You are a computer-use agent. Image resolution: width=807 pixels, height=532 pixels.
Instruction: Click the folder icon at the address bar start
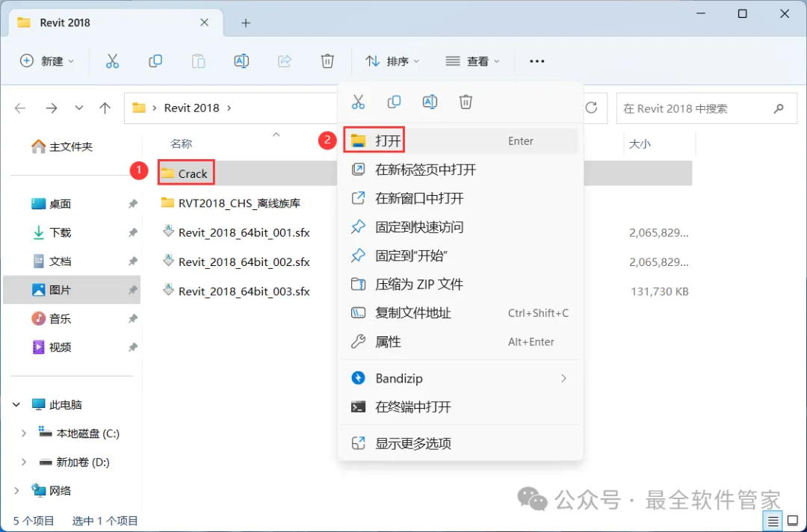(139, 108)
